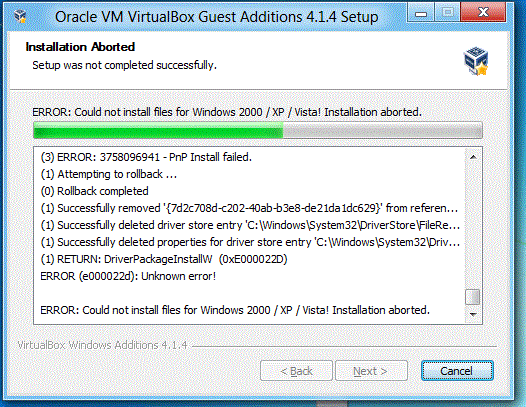Select the 'RETURN: DriverPackageInstallW' log line

tap(164, 259)
